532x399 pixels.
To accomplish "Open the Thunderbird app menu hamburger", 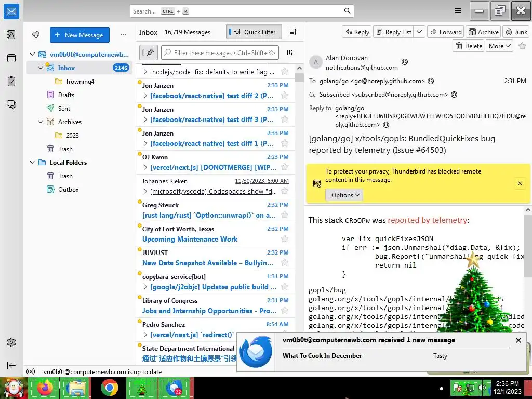I will (458, 11).
